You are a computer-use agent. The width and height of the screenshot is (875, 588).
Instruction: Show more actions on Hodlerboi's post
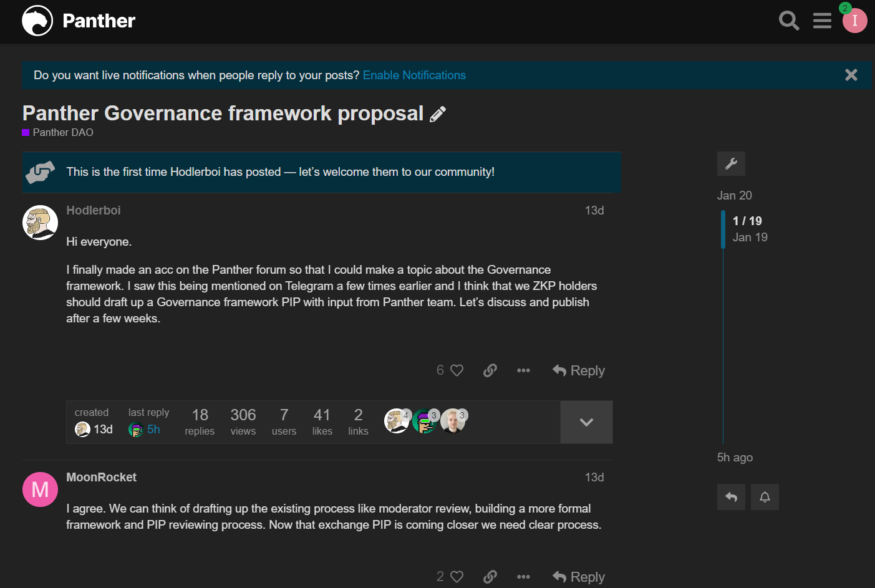[523, 370]
